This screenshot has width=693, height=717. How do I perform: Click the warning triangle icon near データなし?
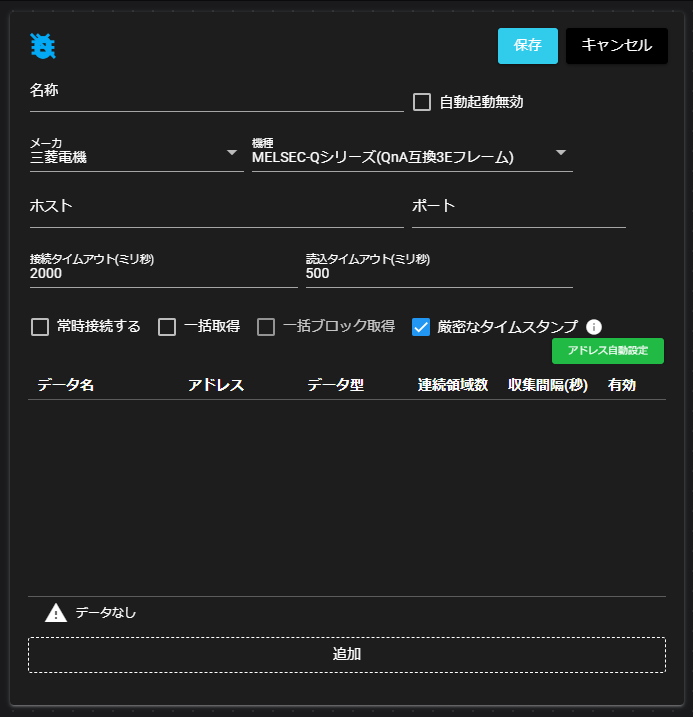[x=55, y=613]
